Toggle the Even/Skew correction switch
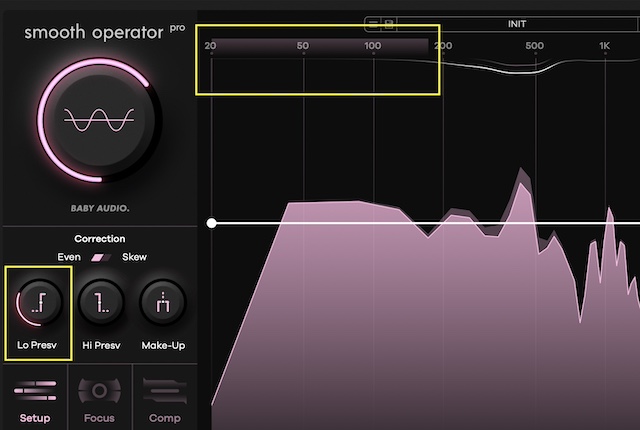640x430 pixels. 101,257
